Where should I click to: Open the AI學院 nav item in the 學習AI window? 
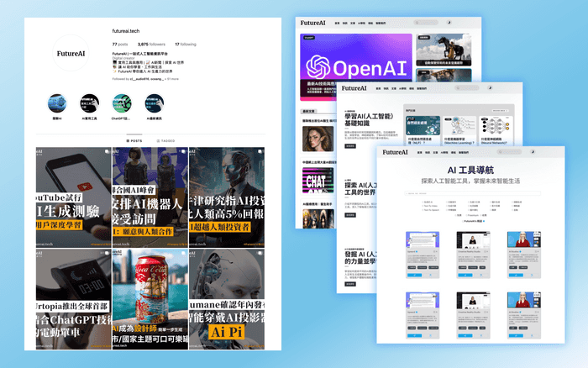tap(402, 88)
